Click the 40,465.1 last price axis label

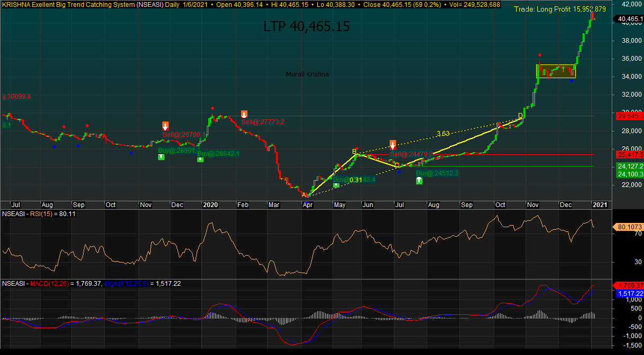tap(628, 19)
